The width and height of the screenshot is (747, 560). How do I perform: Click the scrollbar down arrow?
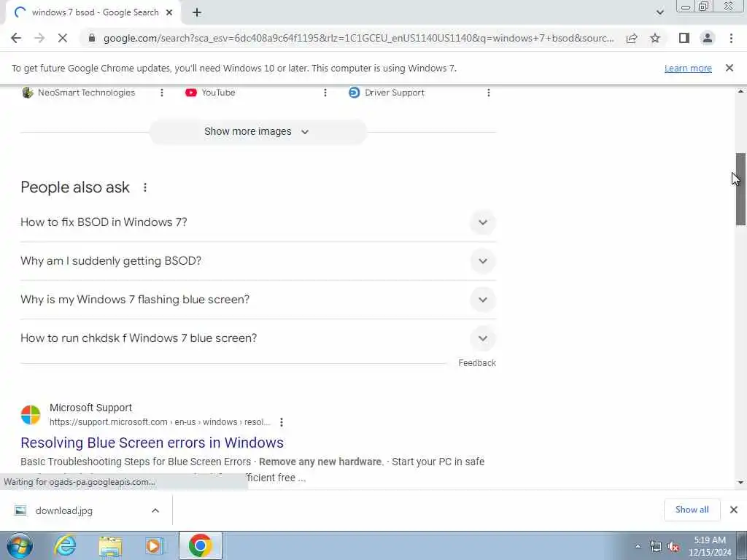(740, 483)
